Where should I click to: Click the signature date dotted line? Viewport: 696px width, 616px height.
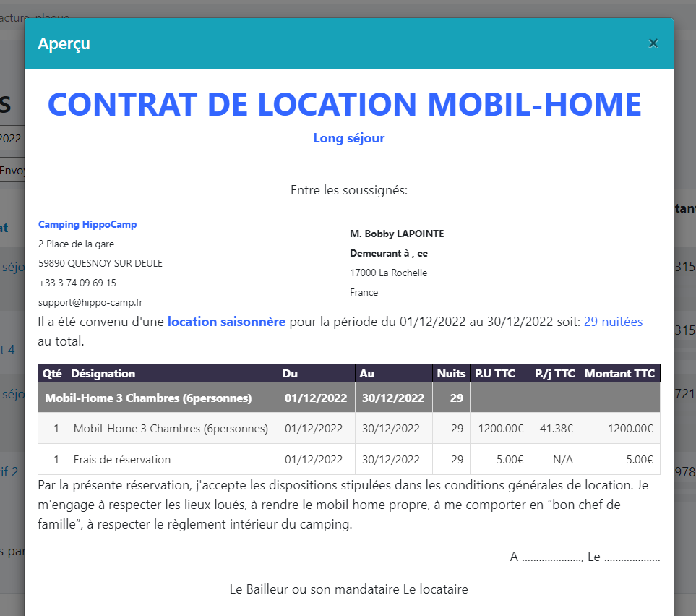(x=632, y=557)
